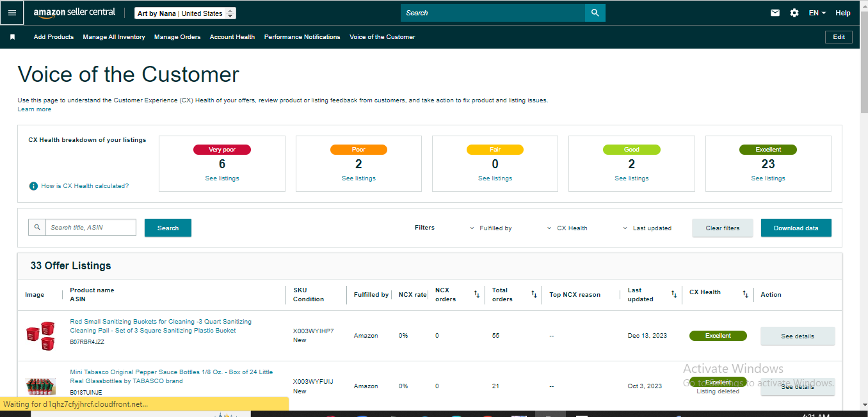Open the Mini Tabasco Original Pepper Sauce link
Image resolution: width=868 pixels, height=417 pixels.
pos(171,377)
